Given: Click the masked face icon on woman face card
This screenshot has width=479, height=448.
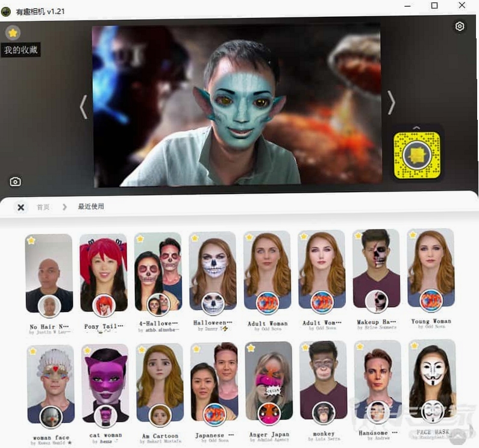Looking at the screenshot, I should 51,417.
